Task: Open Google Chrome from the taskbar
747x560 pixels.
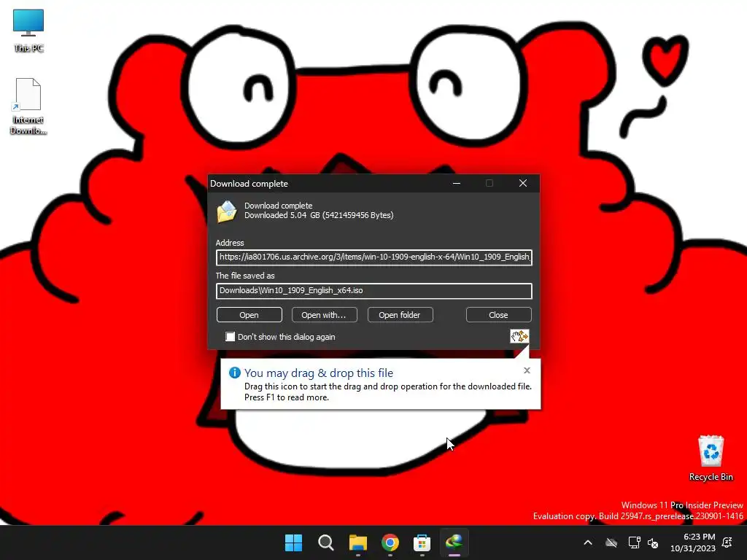Action: 390,542
